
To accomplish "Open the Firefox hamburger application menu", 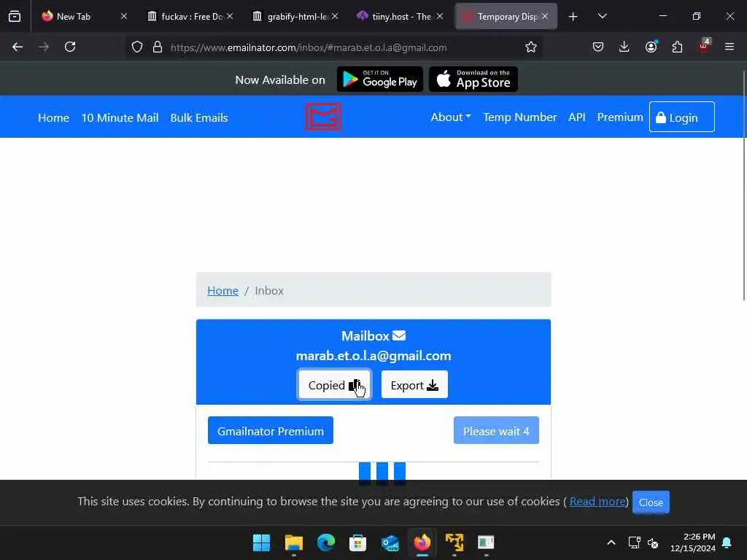I will click(x=729, y=47).
